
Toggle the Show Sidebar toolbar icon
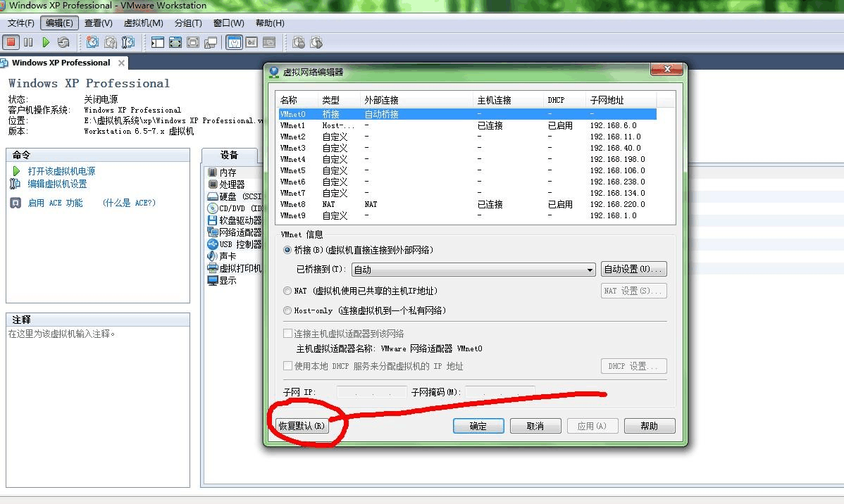(x=158, y=42)
